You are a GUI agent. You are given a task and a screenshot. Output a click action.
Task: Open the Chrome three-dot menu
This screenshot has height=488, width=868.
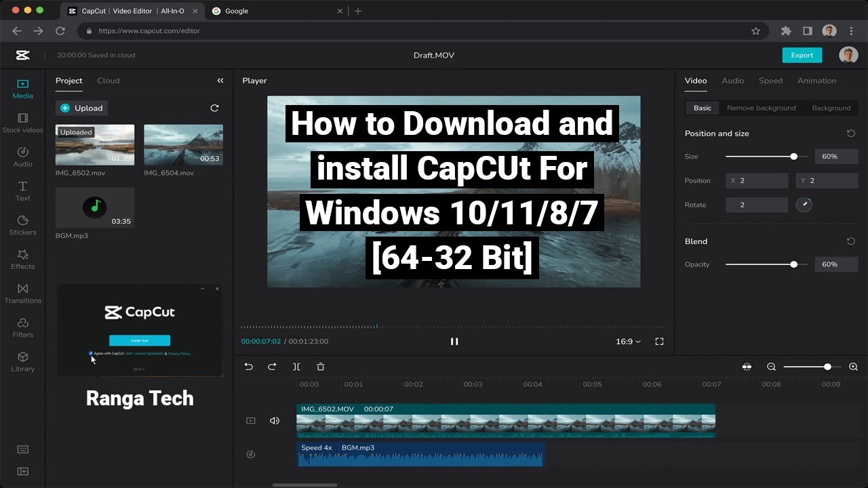850,30
